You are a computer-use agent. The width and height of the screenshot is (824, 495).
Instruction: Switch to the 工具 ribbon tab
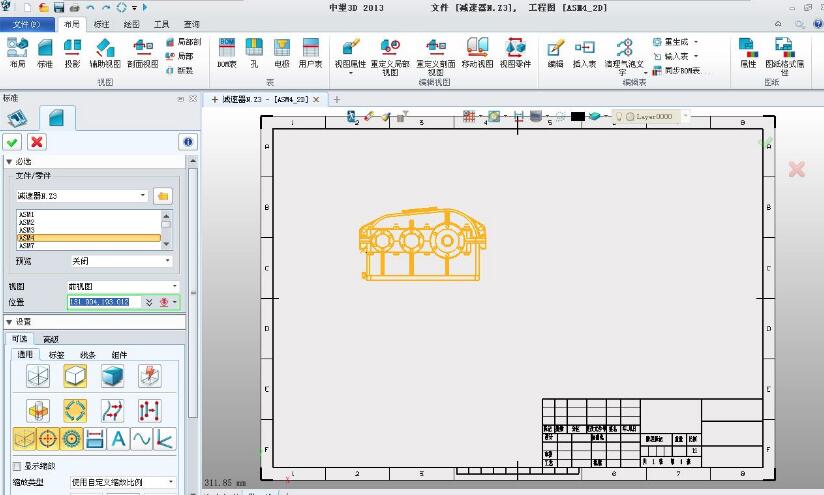coord(161,24)
